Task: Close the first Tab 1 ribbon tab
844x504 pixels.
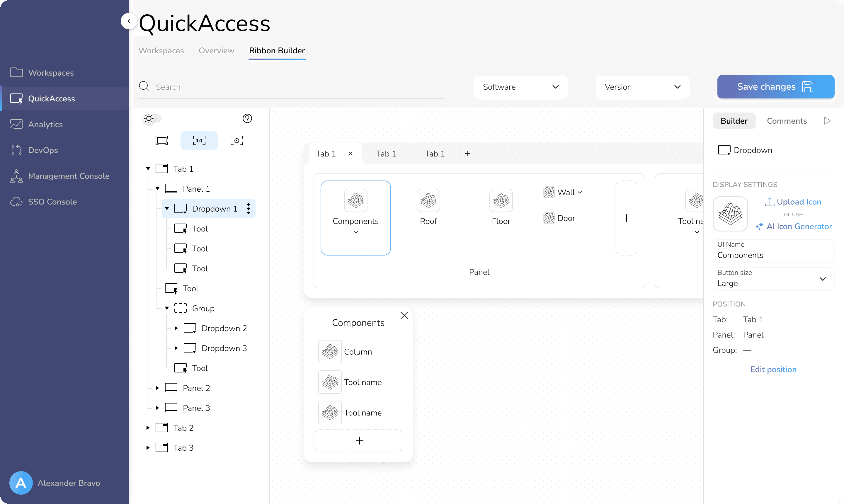Action: click(x=350, y=154)
